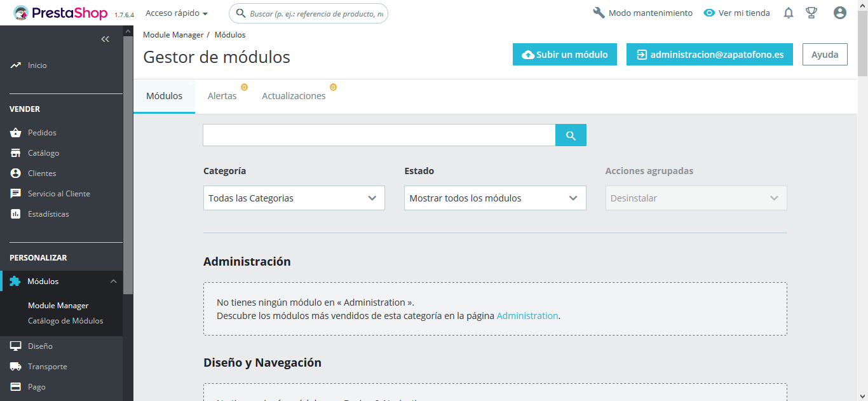Screen dimensions: 868x401
Task: Click the Modo mantenimiento link
Action: click(643, 13)
